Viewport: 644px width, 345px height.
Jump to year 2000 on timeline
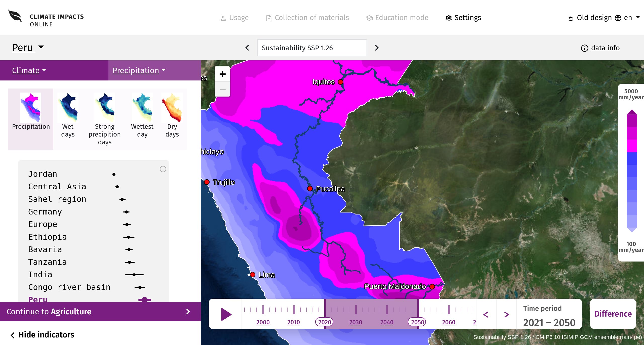coord(263,322)
